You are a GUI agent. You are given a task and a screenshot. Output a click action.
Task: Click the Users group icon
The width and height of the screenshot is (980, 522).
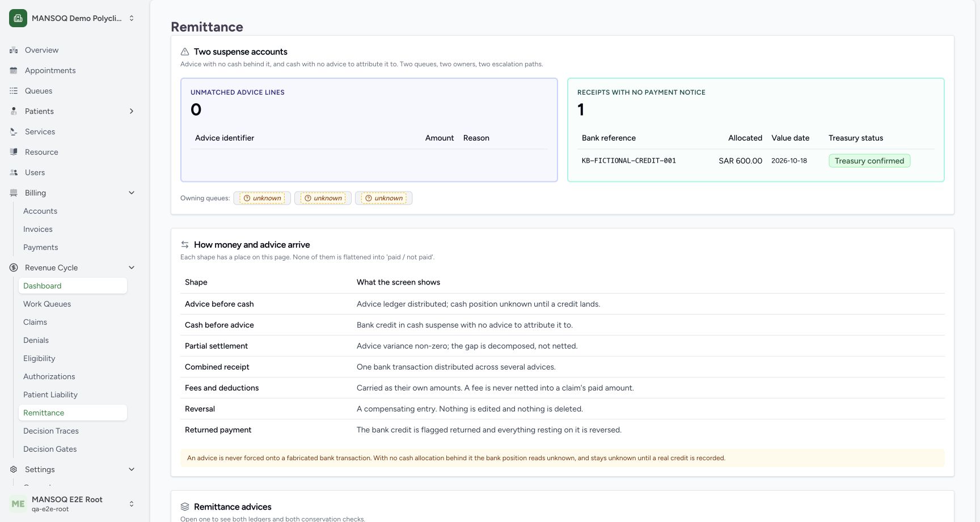14,172
